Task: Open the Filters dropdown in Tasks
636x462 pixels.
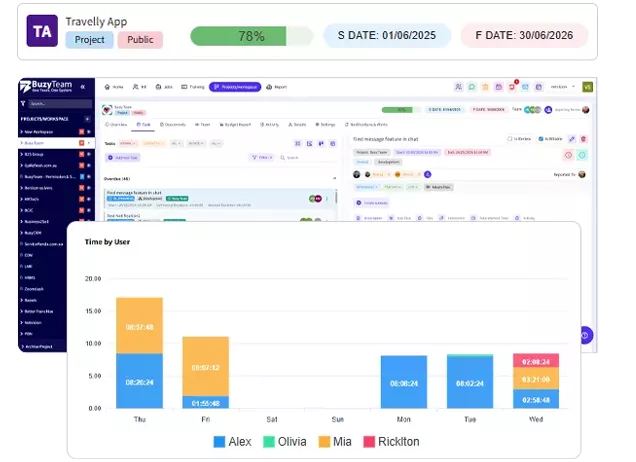Action: click(262, 157)
